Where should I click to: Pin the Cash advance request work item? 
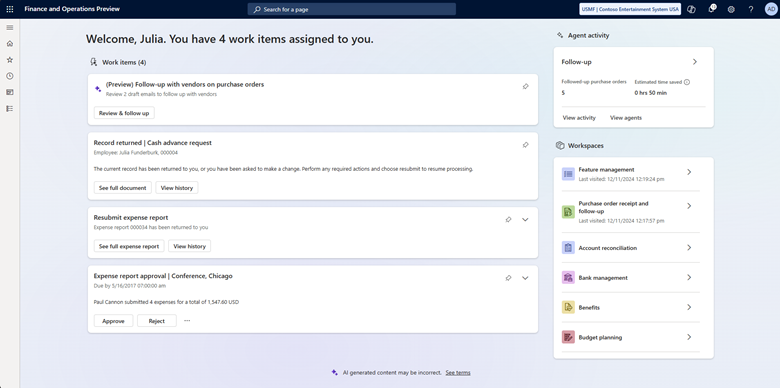point(525,145)
